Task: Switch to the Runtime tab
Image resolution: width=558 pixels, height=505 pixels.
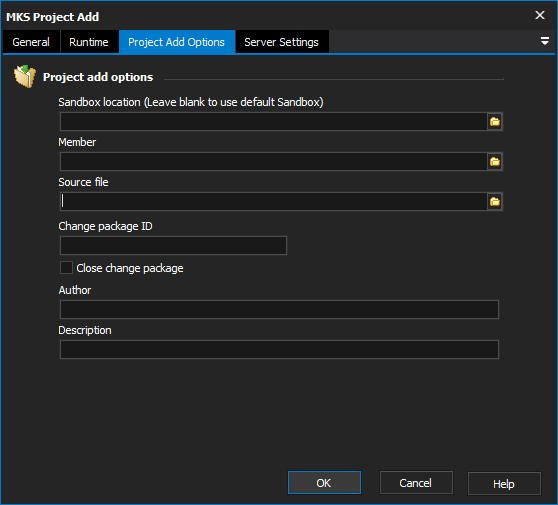Action: (x=89, y=42)
